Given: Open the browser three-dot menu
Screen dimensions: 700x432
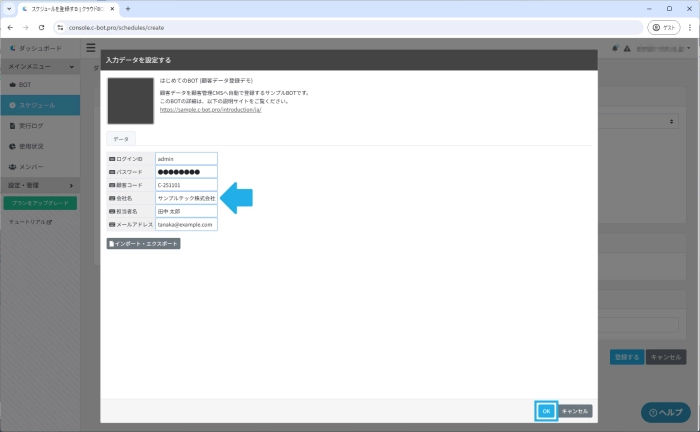Looking at the screenshot, I should pos(687,27).
